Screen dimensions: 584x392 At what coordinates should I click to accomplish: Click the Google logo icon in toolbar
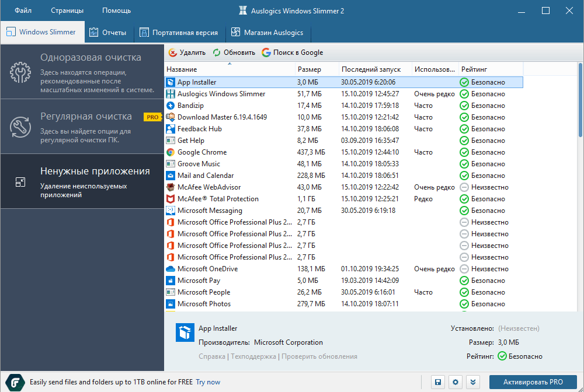(x=266, y=52)
